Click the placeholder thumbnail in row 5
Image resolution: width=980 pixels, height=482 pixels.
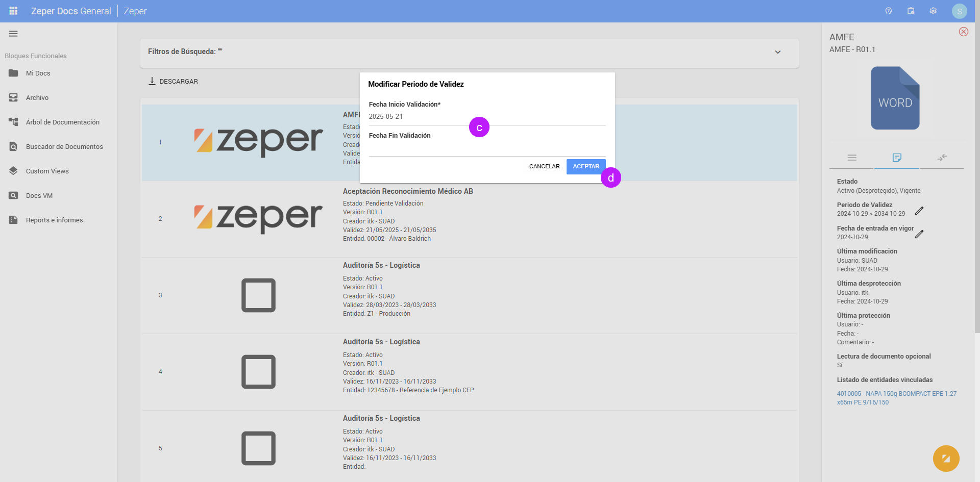click(x=258, y=448)
